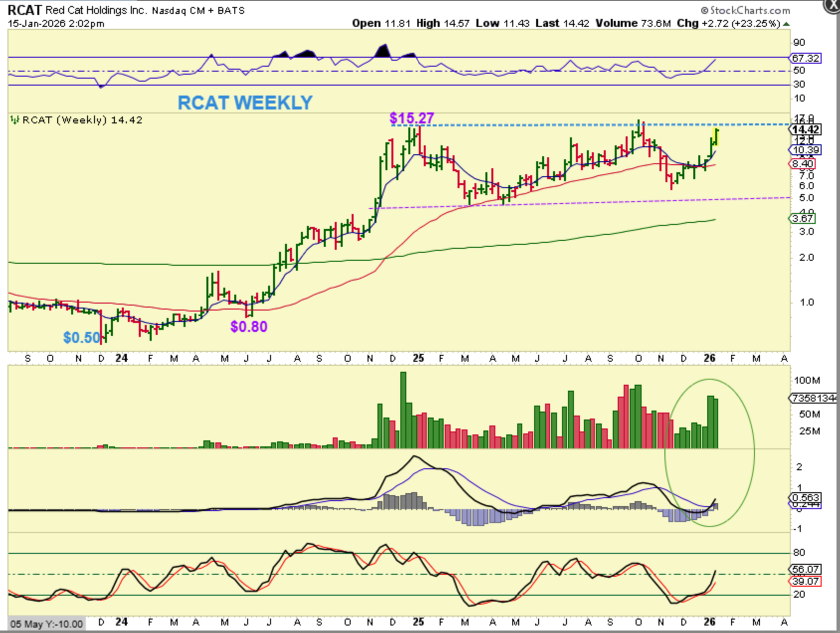Screen dimensions: 840x633
Task: Click the 'Low 11.43' quote value
Action: point(502,23)
